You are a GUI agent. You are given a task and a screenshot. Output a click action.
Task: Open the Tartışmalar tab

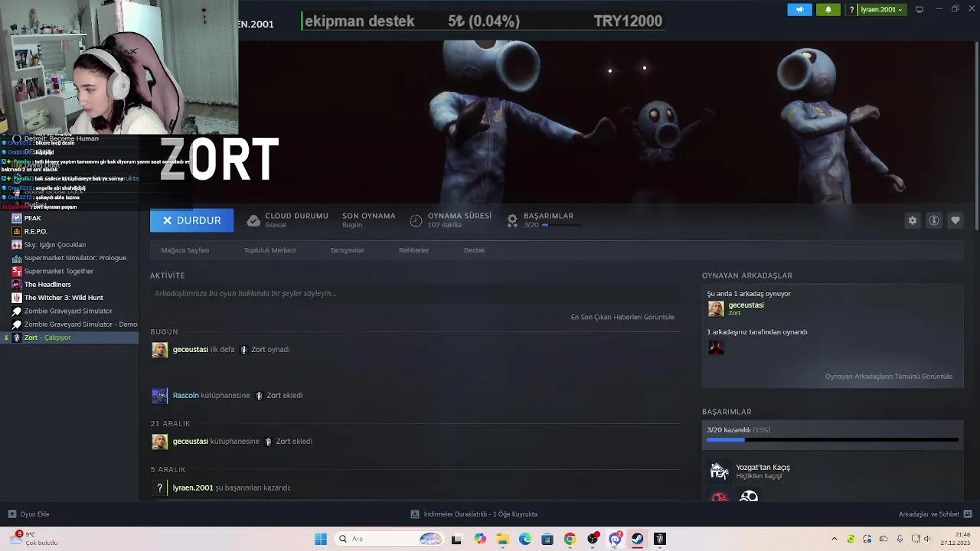(347, 250)
